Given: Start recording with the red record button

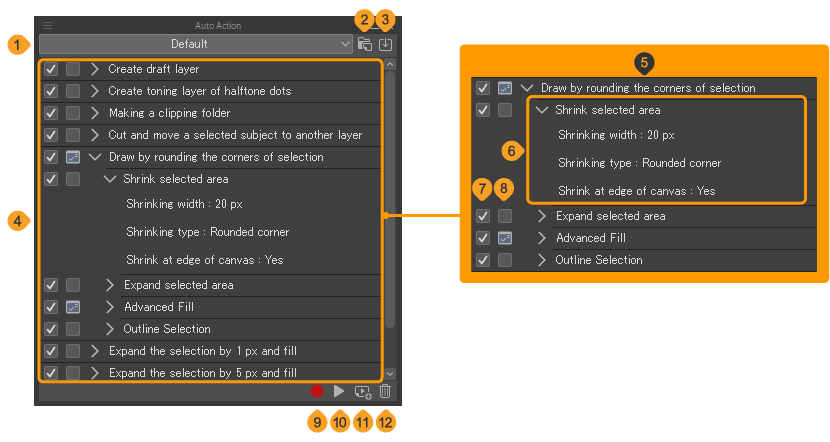Looking at the screenshot, I should 317,391.
